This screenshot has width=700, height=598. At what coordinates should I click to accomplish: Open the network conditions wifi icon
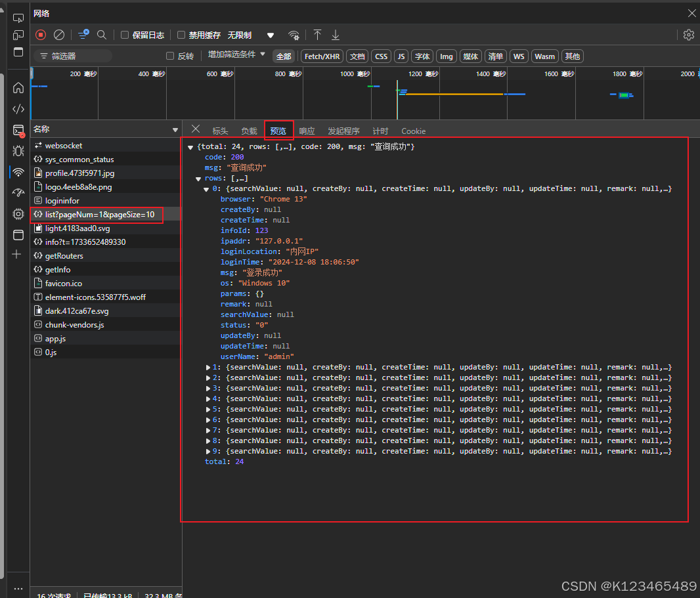pyautogui.click(x=294, y=35)
